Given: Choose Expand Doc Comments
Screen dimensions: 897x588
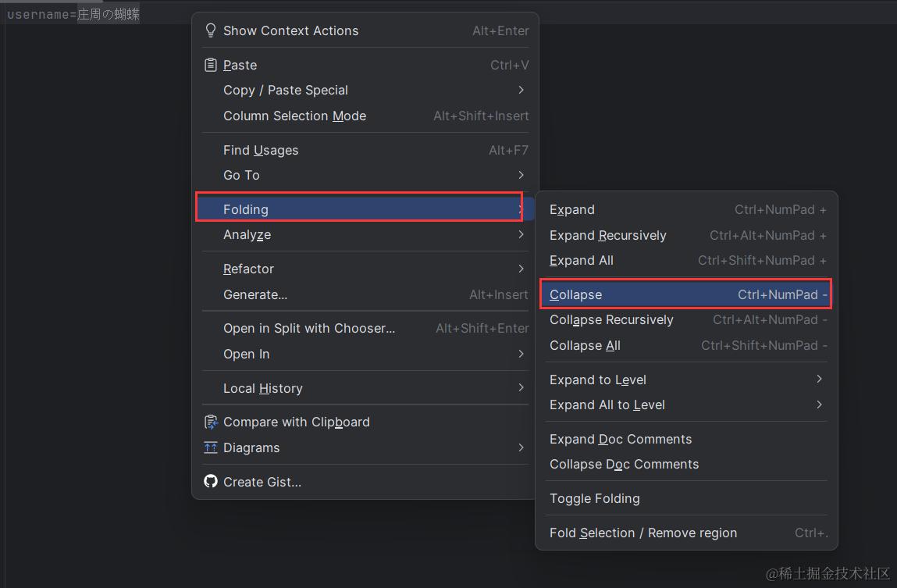Looking at the screenshot, I should [686, 440].
